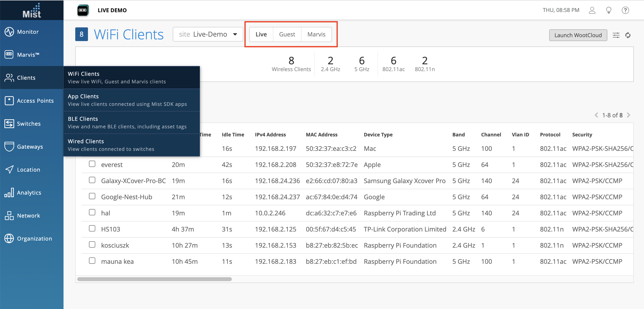This screenshot has height=309, width=644.
Task: Tick the mauna kea checkbox
Action: click(x=92, y=261)
